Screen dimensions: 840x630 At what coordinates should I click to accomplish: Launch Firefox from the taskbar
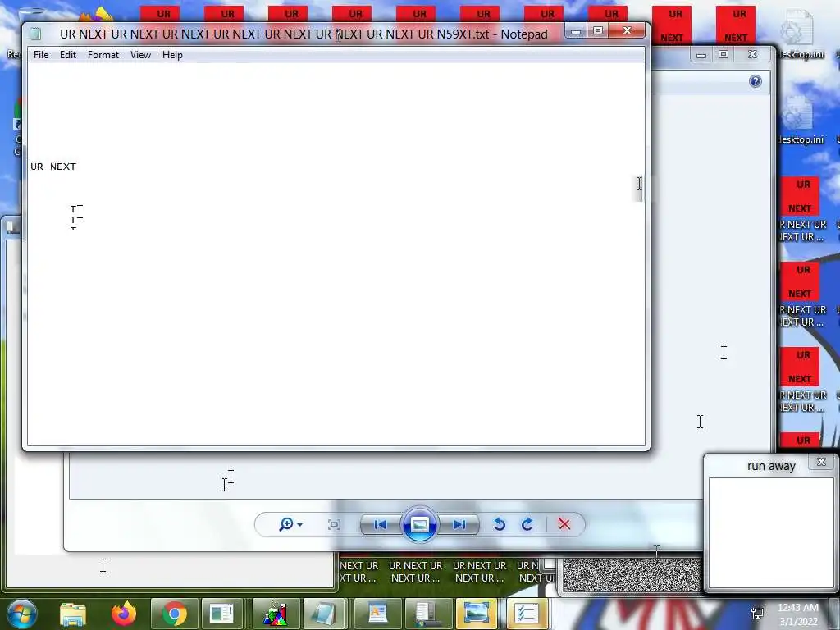[123, 614]
